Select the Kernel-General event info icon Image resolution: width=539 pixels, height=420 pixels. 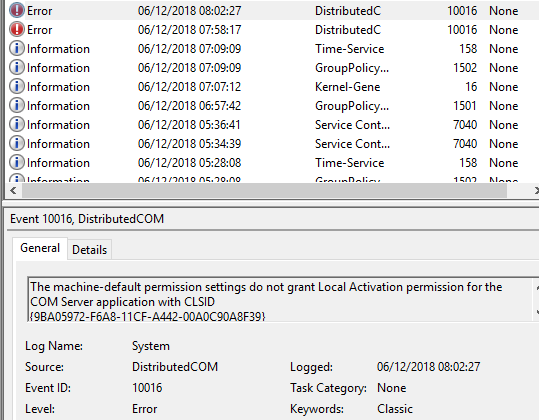(x=17, y=86)
